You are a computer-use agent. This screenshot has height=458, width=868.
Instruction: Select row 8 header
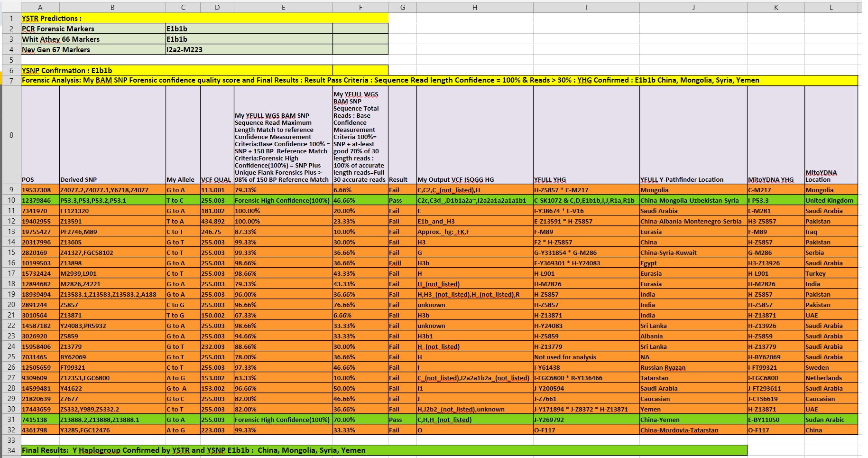pyautogui.click(x=10, y=135)
